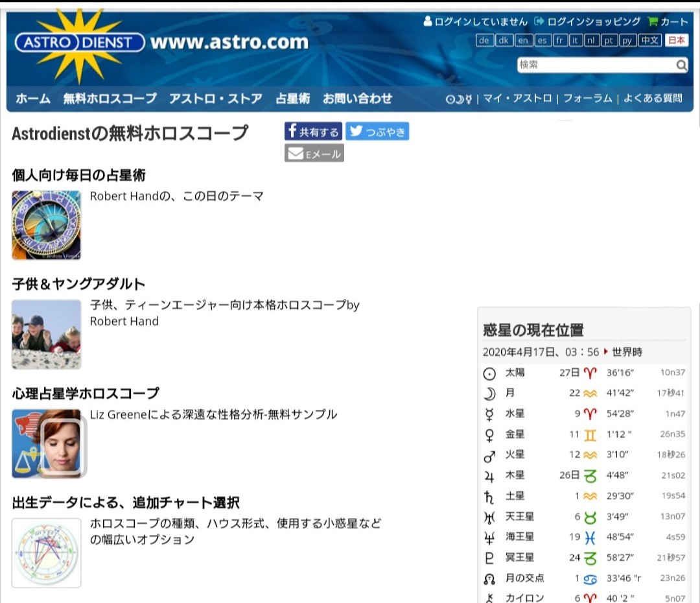Click the red arrow before 世界時
Viewport: 700px width, 603px height.
pos(605,352)
